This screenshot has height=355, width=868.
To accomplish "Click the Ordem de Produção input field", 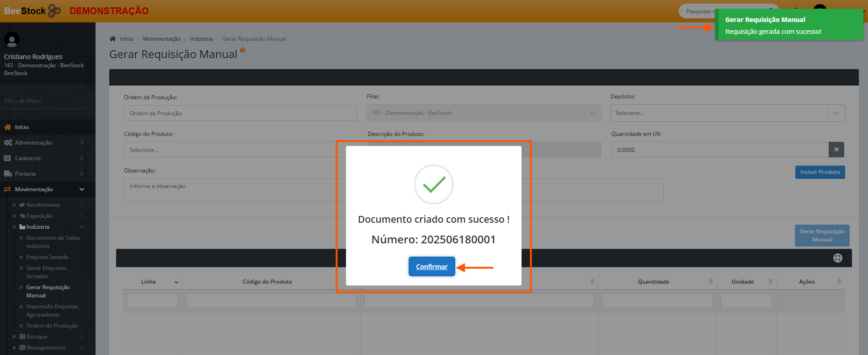I will pyautogui.click(x=240, y=113).
